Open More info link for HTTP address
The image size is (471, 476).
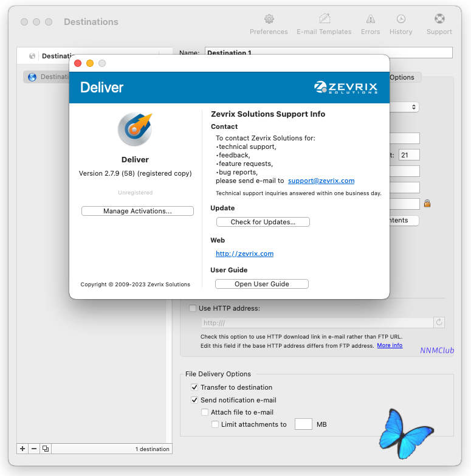[390, 345]
